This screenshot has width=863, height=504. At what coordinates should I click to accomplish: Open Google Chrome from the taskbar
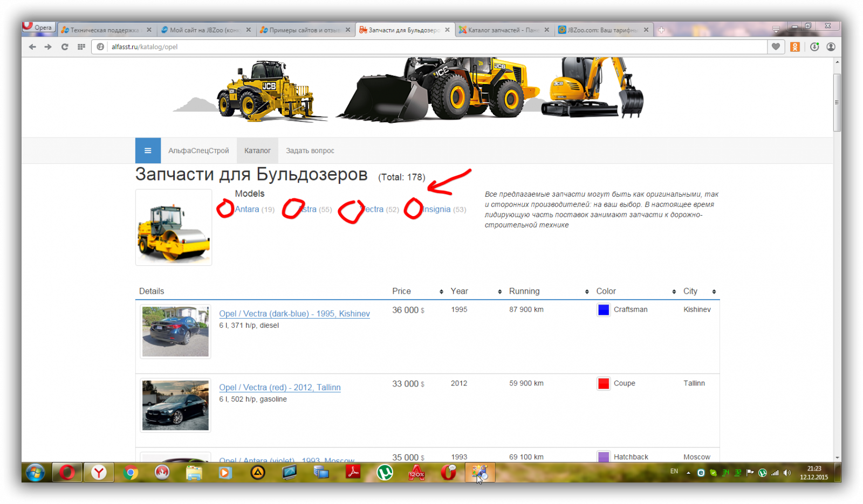130,473
